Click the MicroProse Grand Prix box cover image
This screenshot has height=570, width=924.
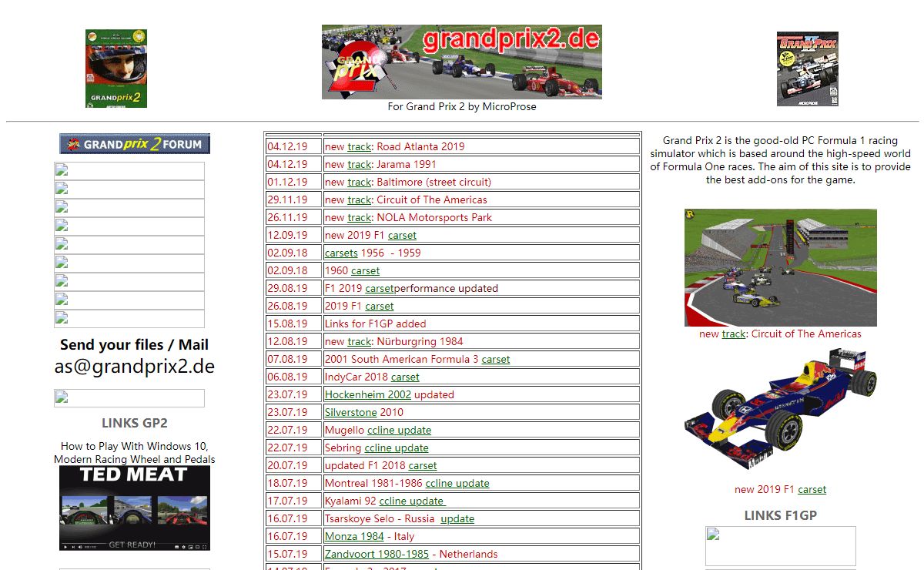(x=808, y=69)
